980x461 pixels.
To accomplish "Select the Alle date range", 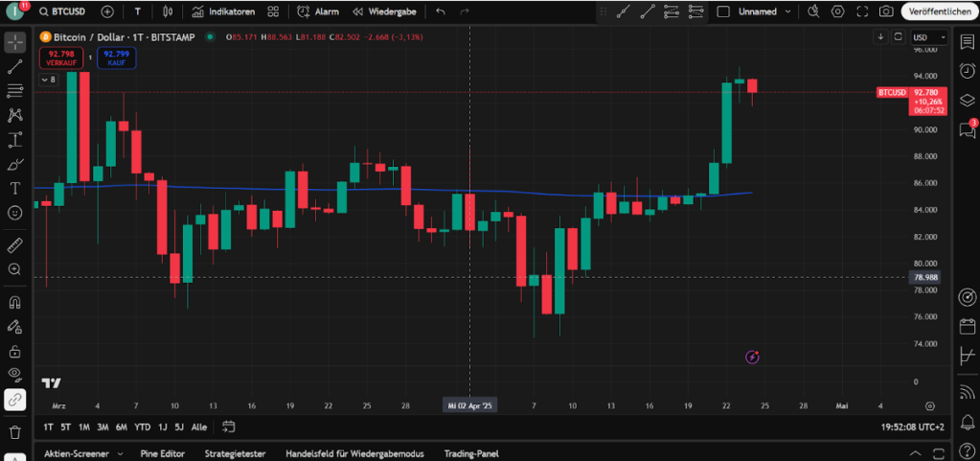I will click(x=199, y=427).
